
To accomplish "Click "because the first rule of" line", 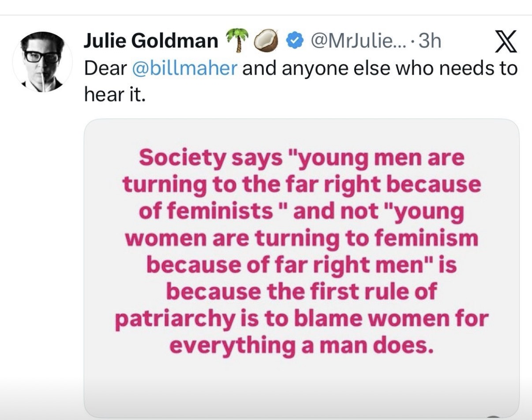I will (302, 292).
